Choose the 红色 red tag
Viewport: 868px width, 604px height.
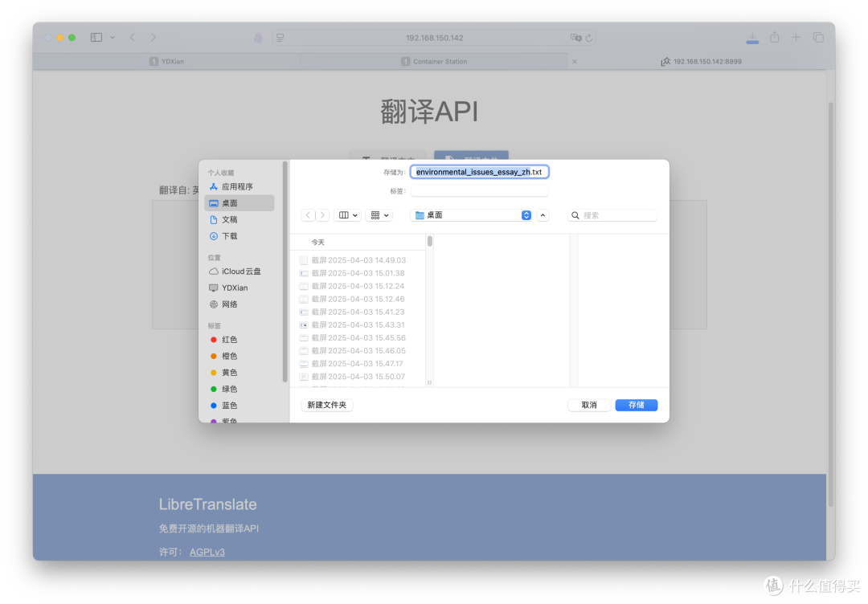[240, 340]
